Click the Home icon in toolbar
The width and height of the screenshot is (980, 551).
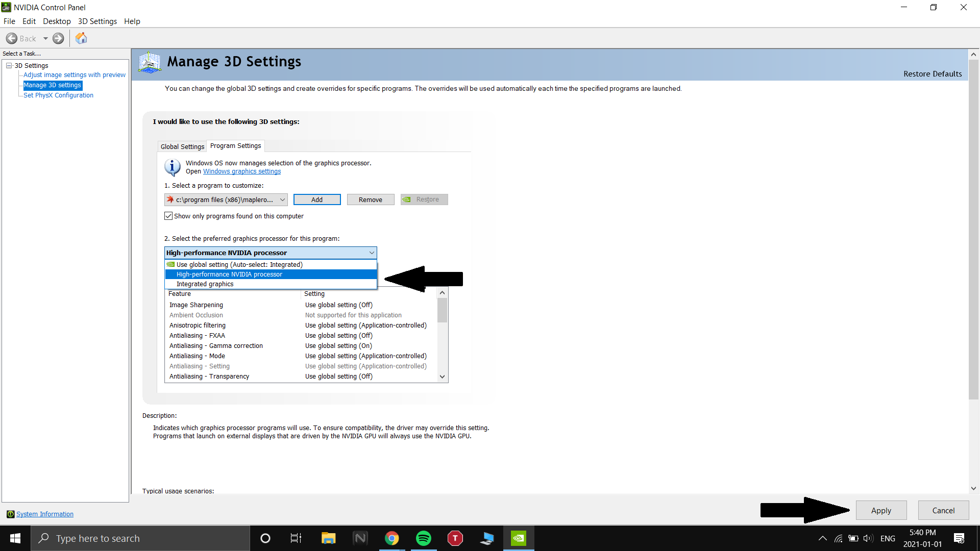coord(81,38)
